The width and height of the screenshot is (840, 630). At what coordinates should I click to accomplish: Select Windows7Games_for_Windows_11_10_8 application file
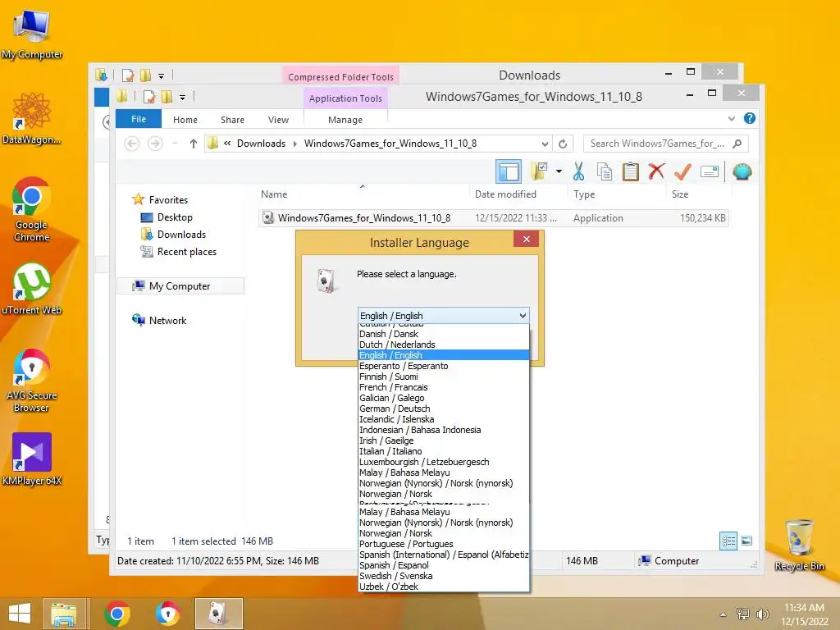[493, 218]
